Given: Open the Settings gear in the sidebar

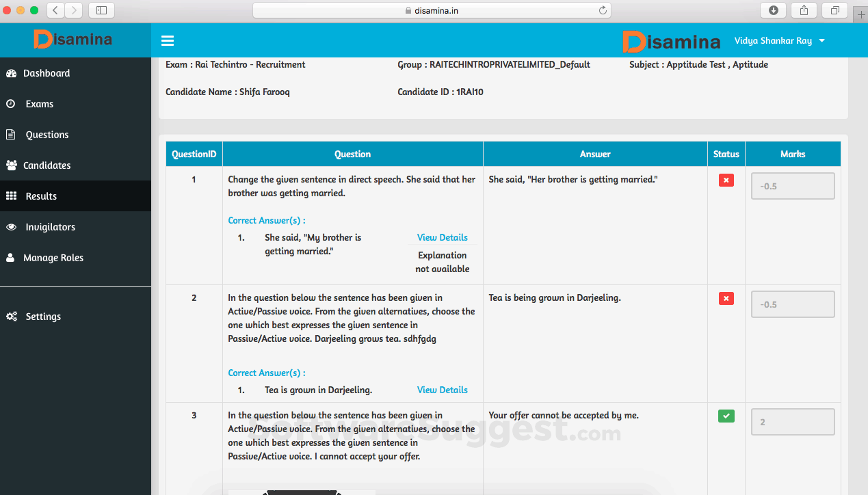Looking at the screenshot, I should pyautogui.click(x=43, y=316).
